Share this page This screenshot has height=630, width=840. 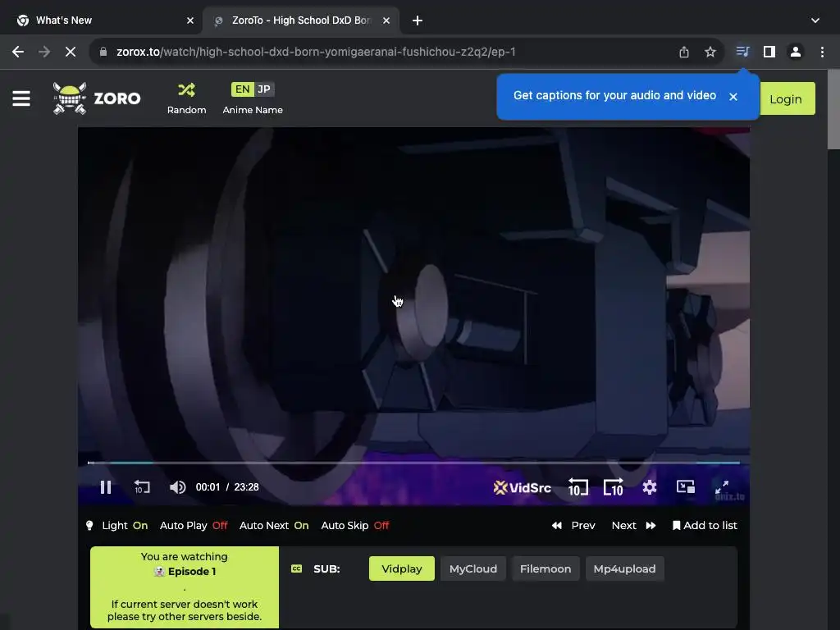click(x=683, y=52)
